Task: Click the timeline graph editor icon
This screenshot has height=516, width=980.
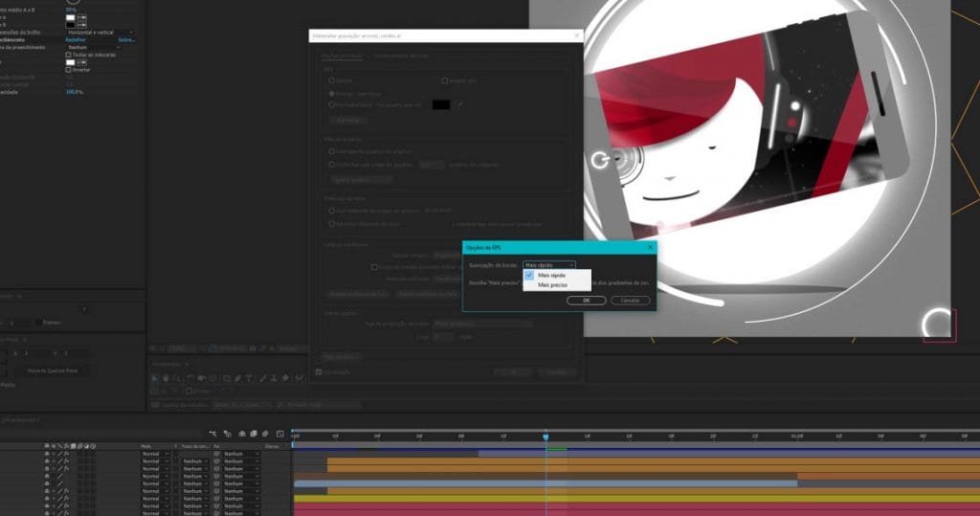Action: click(279, 434)
